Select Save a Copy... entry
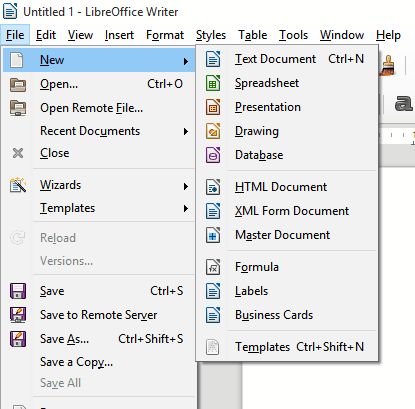 pyautogui.click(x=99, y=362)
